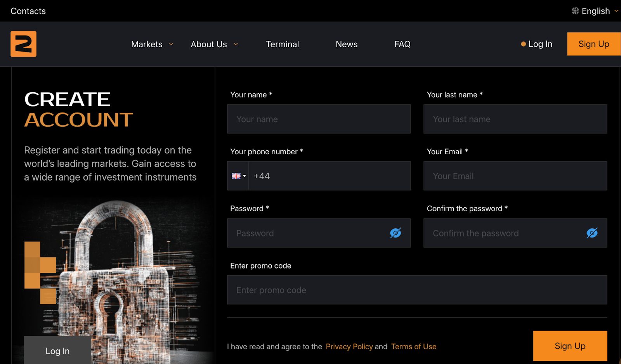Show the Confirm the password text
Image resolution: width=621 pixels, height=364 pixels.
click(x=592, y=233)
